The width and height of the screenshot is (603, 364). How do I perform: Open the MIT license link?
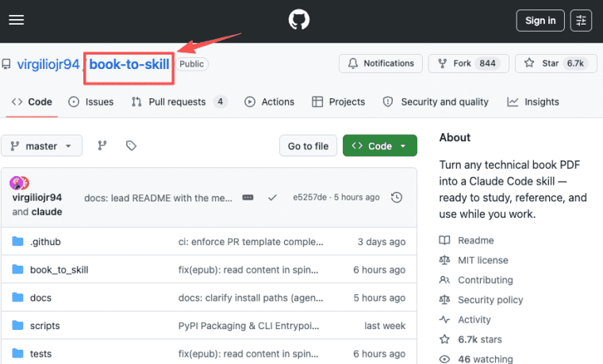click(483, 261)
